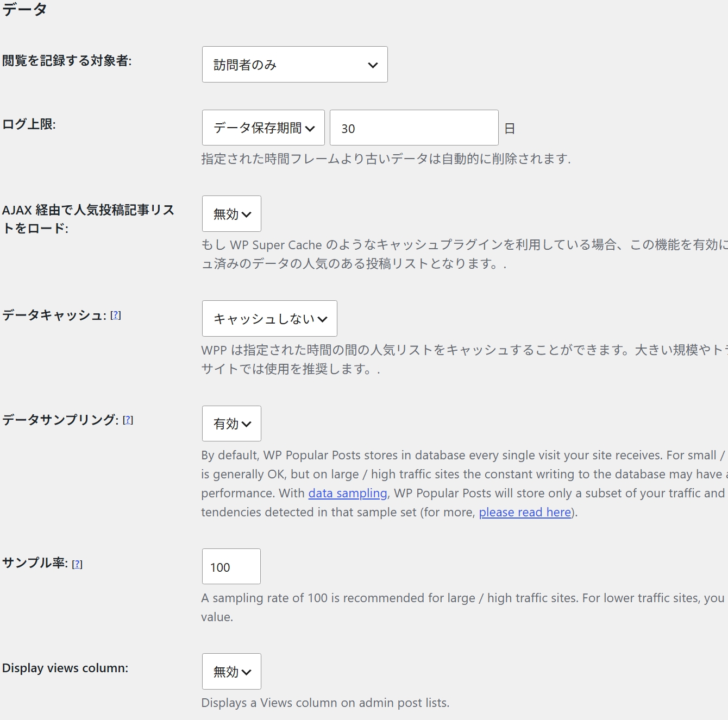Open the data sampling 有効 dropdown
Image resolution: width=728 pixels, height=720 pixels.
pyautogui.click(x=231, y=424)
